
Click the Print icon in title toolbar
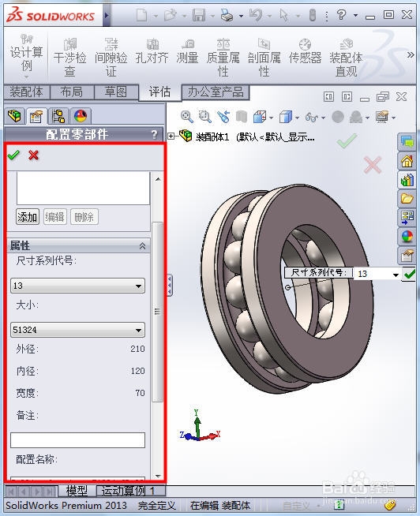coord(227,15)
